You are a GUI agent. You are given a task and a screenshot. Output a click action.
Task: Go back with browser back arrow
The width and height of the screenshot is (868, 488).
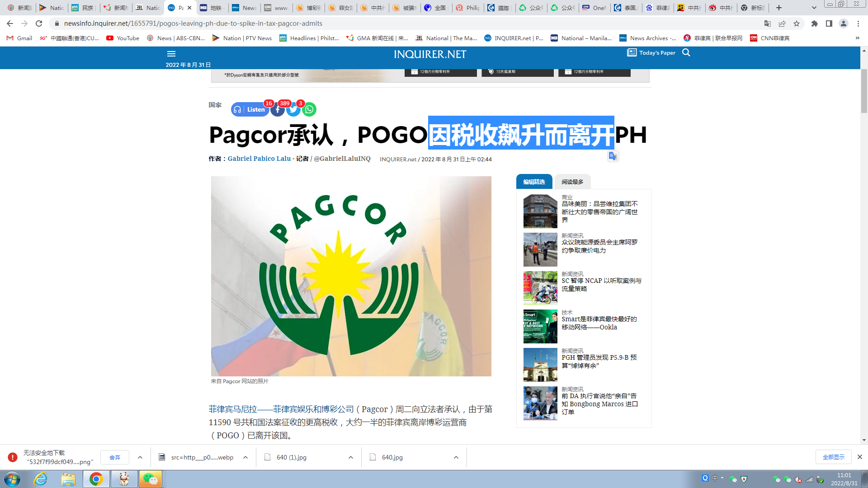10,23
